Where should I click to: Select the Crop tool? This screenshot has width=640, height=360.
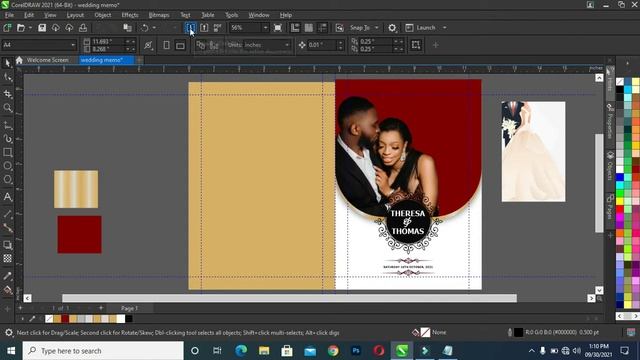click(7, 94)
